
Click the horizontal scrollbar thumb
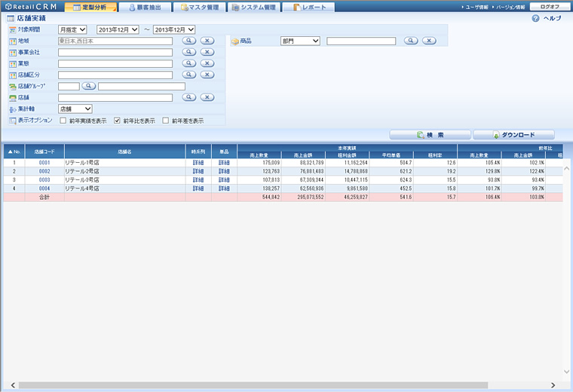point(253,385)
